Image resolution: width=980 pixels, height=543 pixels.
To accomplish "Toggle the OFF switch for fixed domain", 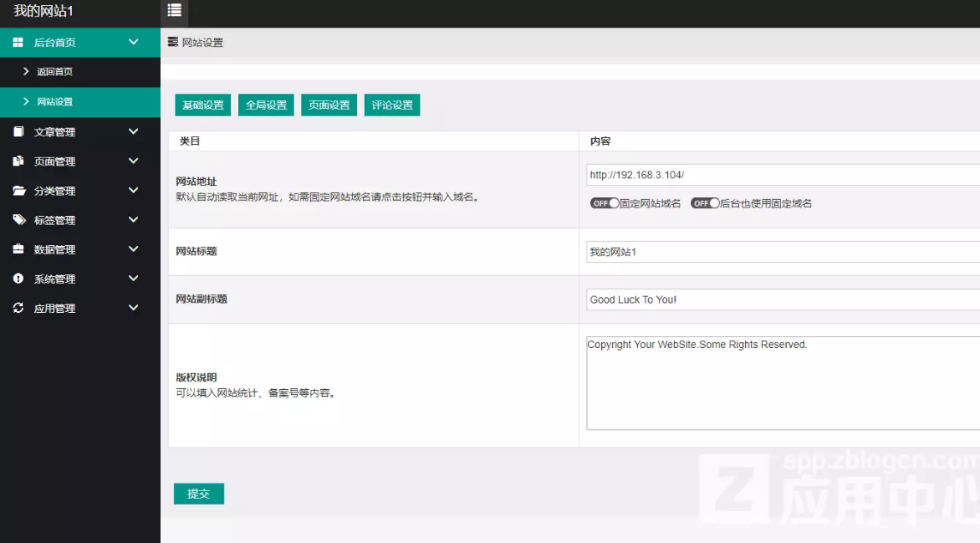I will coord(604,202).
